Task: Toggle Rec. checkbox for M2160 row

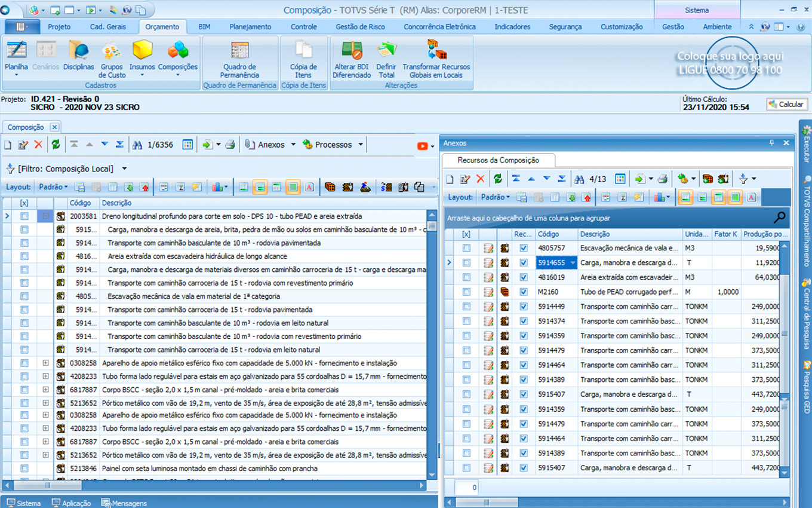Action: coord(524,292)
